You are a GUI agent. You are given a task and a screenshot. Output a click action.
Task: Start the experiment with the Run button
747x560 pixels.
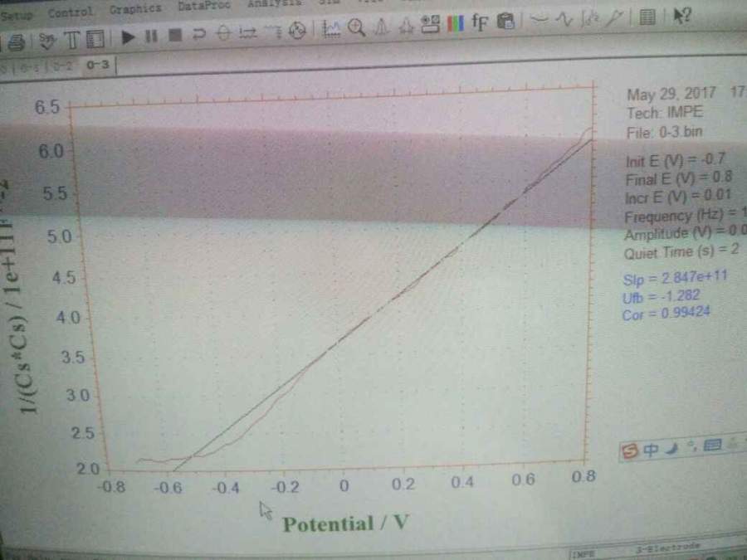click(127, 37)
